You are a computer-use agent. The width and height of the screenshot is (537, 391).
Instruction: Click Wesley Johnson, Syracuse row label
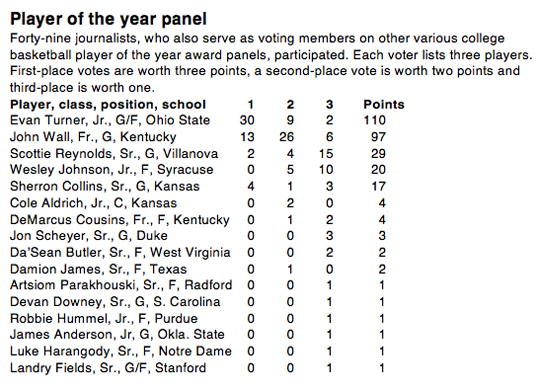pos(112,170)
